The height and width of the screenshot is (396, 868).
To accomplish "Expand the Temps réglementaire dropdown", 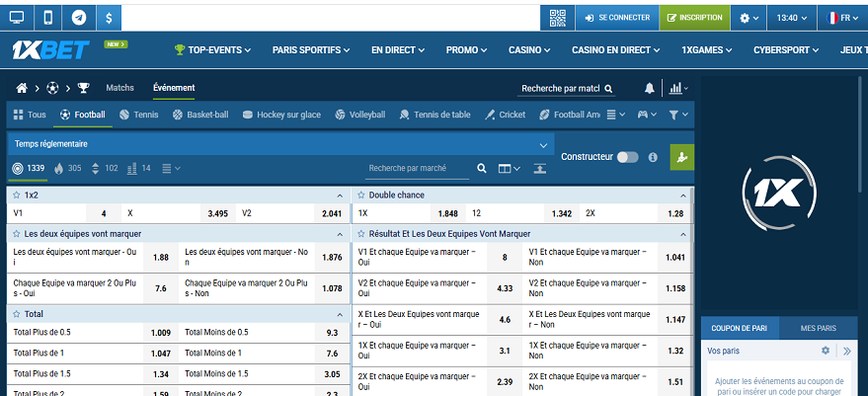I will [280, 144].
